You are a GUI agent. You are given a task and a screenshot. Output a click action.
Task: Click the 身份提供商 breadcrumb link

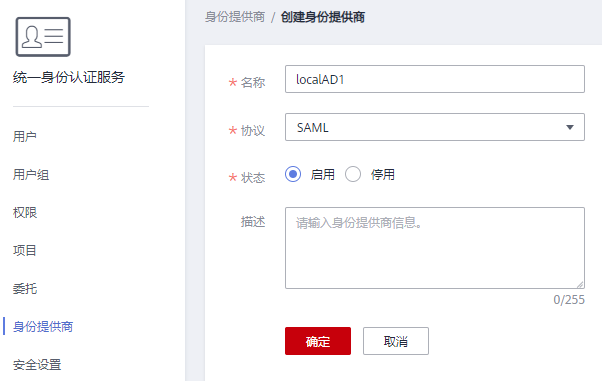coord(235,17)
